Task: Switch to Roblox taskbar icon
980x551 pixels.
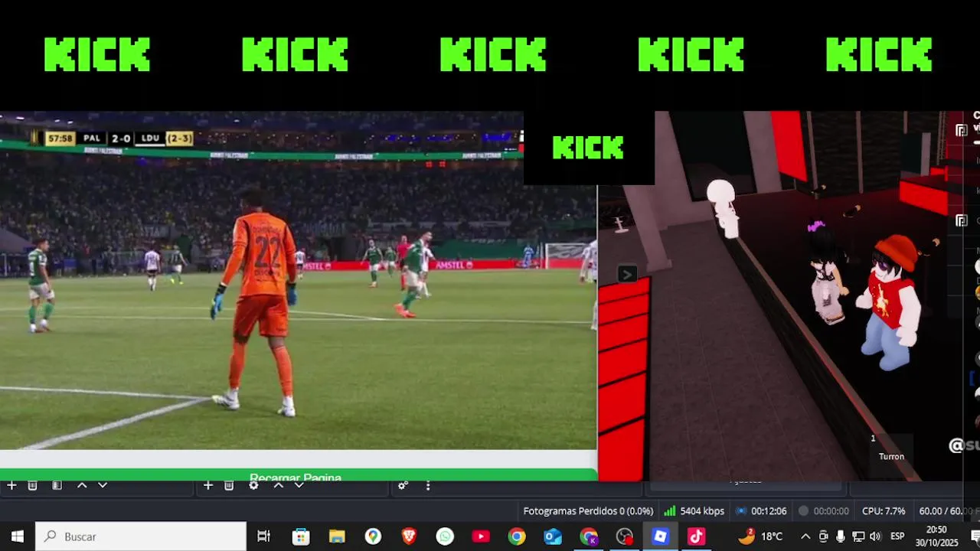Action: tap(660, 536)
